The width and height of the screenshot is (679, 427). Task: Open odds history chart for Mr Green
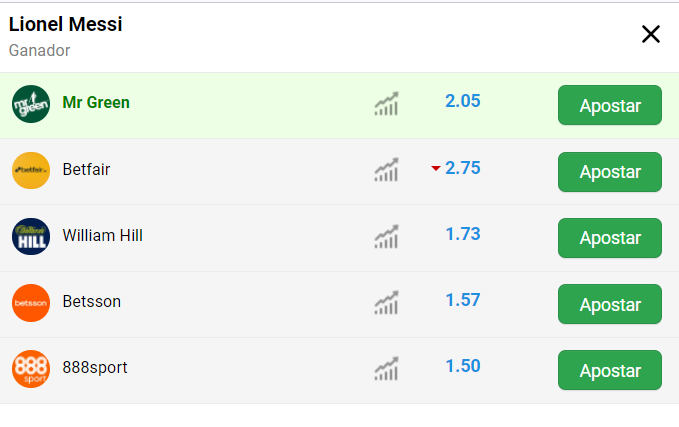(386, 104)
